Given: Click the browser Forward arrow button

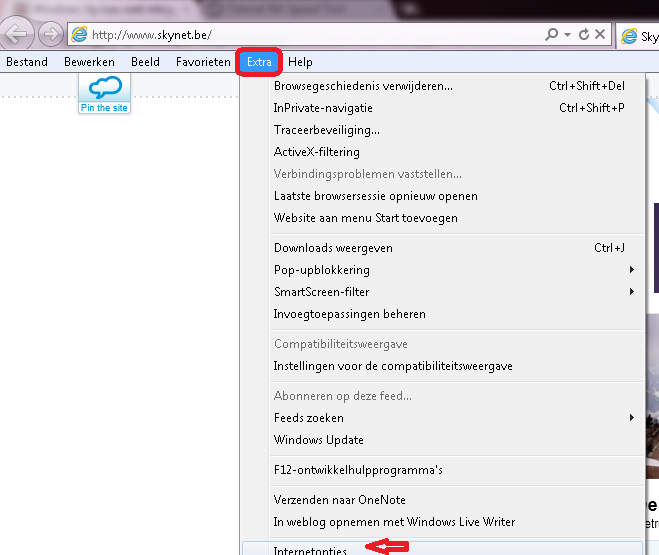Looking at the screenshot, I should coord(51,34).
